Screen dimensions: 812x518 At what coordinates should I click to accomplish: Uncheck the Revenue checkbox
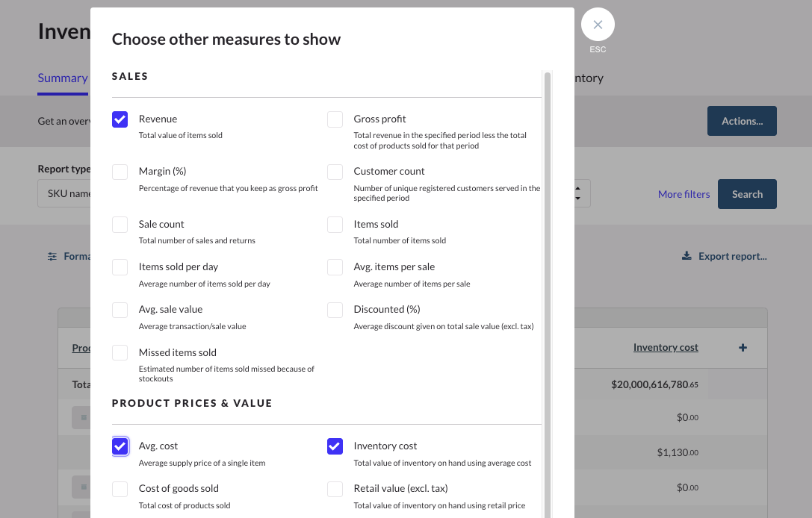click(120, 119)
